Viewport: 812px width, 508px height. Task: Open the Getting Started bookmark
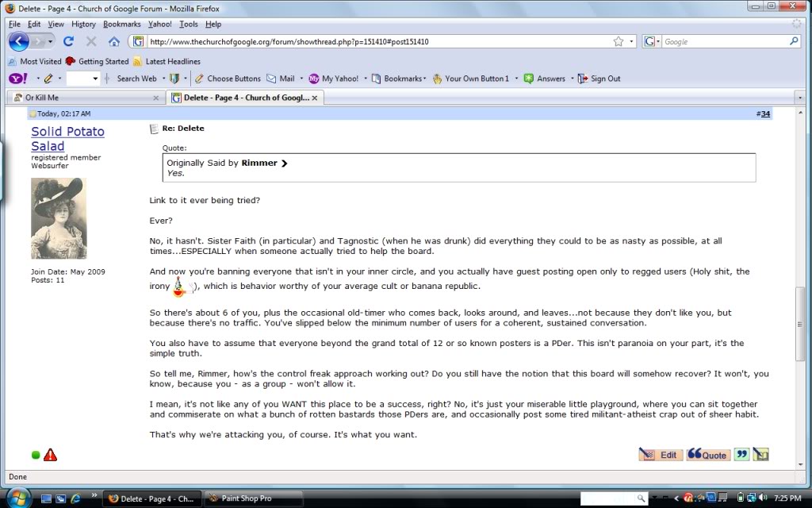97,61
